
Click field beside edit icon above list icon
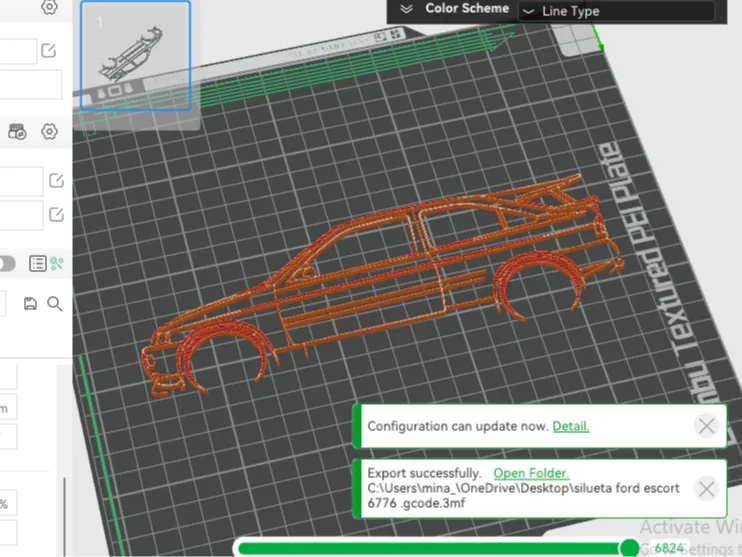click(x=21, y=215)
